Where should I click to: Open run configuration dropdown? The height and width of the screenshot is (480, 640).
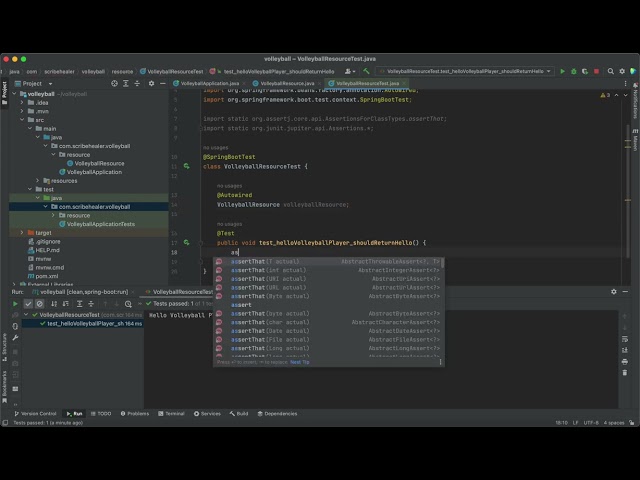point(464,71)
